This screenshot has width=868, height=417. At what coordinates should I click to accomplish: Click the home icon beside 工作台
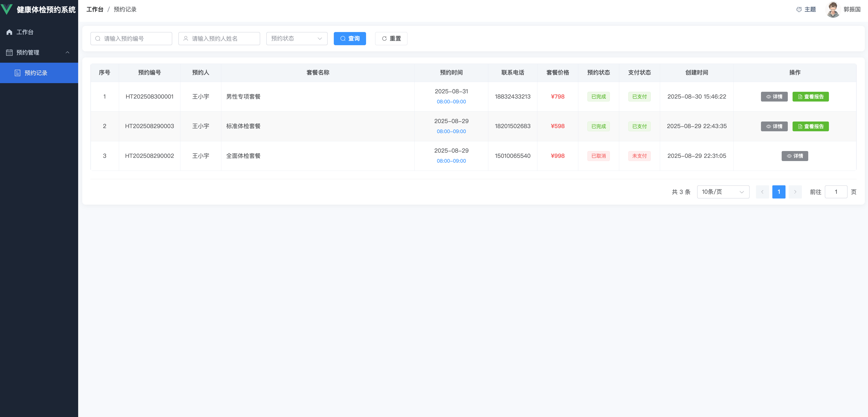point(10,32)
